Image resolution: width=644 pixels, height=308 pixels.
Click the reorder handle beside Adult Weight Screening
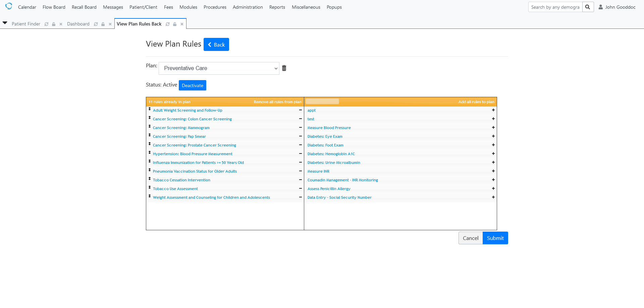[150, 109]
